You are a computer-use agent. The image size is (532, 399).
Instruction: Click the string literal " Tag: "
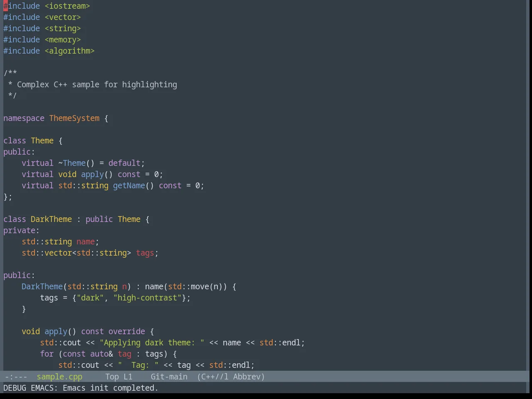point(138,365)
